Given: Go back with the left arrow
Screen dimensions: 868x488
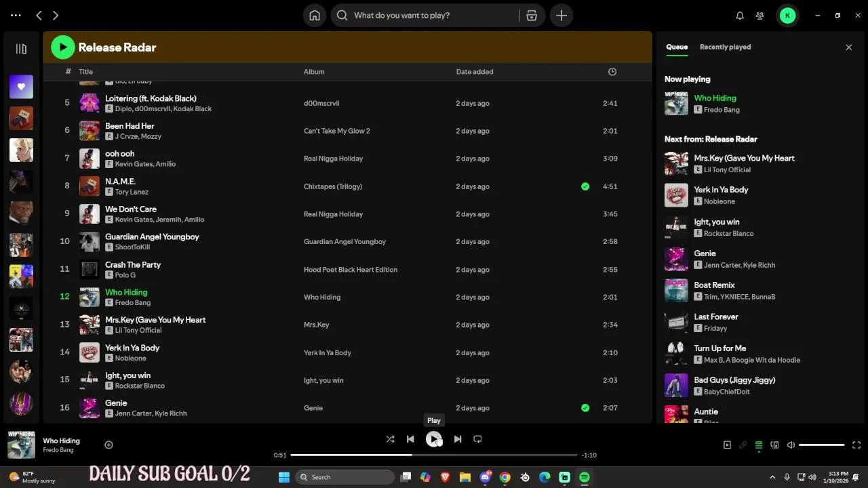Looking at the screenshot, I should click(39, 16).
